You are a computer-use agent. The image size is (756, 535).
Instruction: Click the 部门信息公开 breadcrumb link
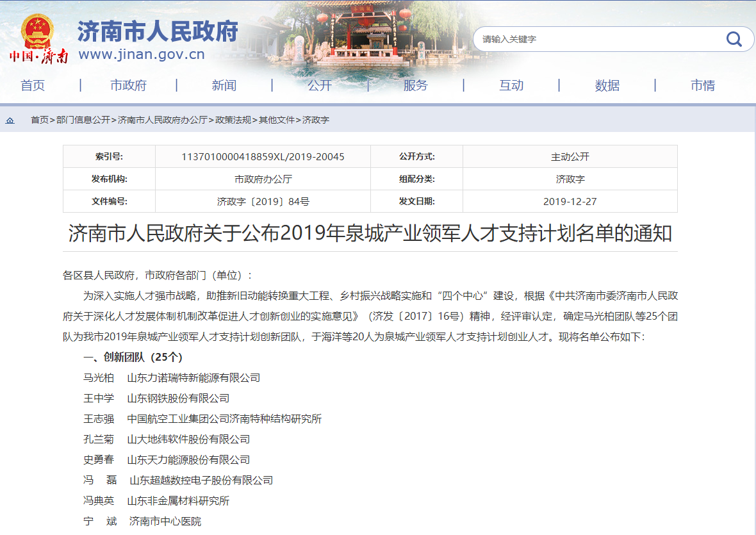click(83, 120)
